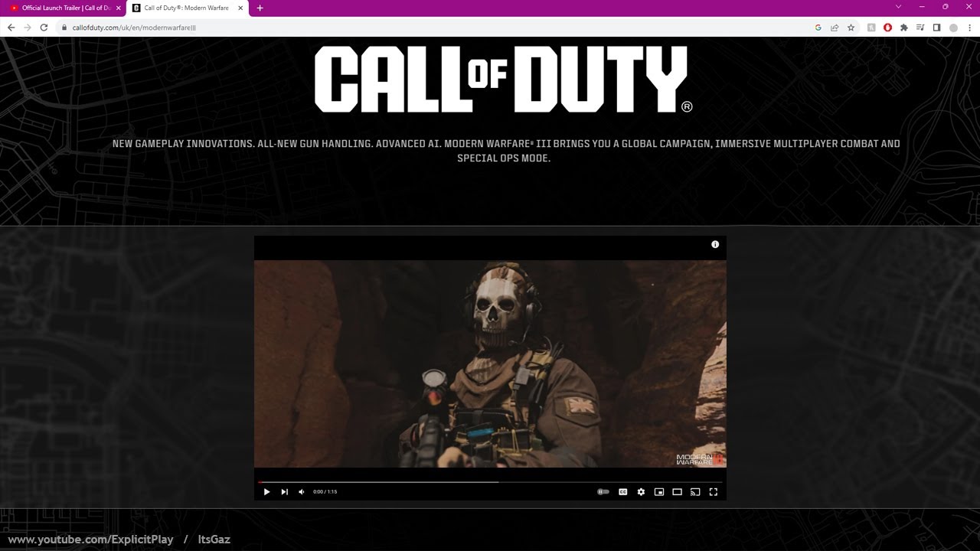The height and width of the screenshot is (551, 980).
Task: Open video player settings gear
Action: tap(641, 492)
